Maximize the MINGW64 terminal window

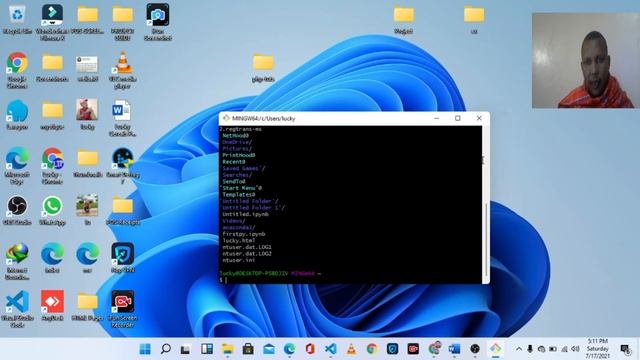pos(458,118)
